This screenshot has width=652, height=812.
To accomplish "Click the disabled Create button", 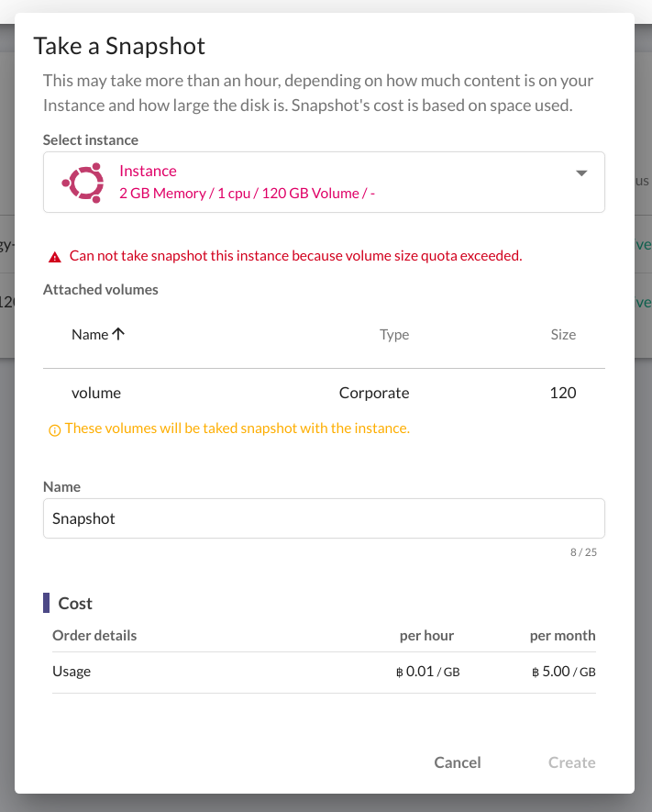I will 572,762.
